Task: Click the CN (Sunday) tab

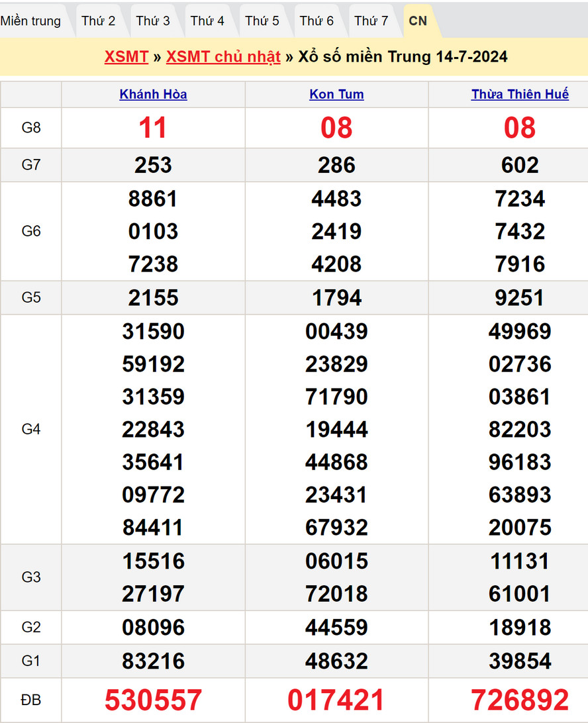Action: click(418, 21)
